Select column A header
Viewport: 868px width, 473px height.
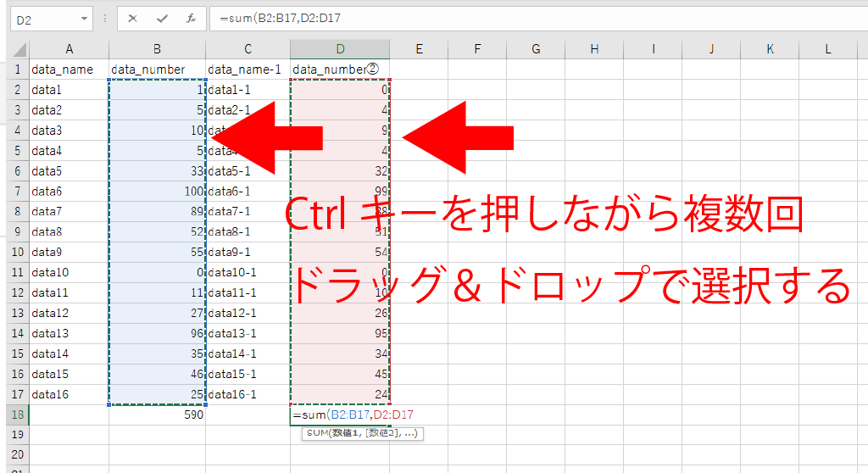coord(69,49)
